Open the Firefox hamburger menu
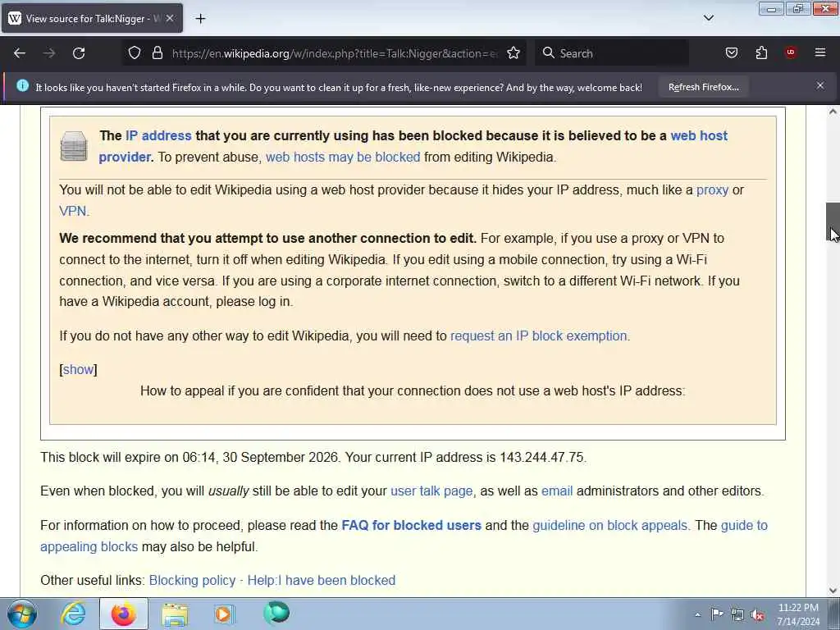This screenshot has height=630, width=840. [820, 52]
